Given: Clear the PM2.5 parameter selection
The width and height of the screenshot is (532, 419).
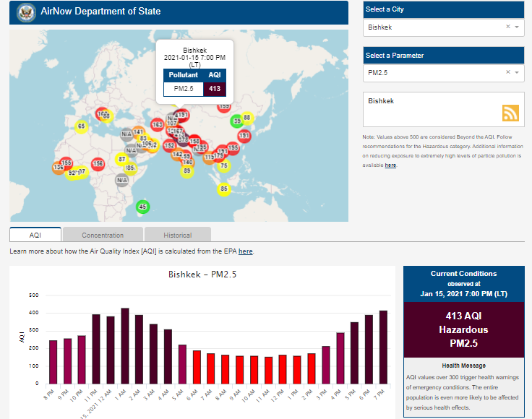Looking at the screenshot, I should 507,72.
